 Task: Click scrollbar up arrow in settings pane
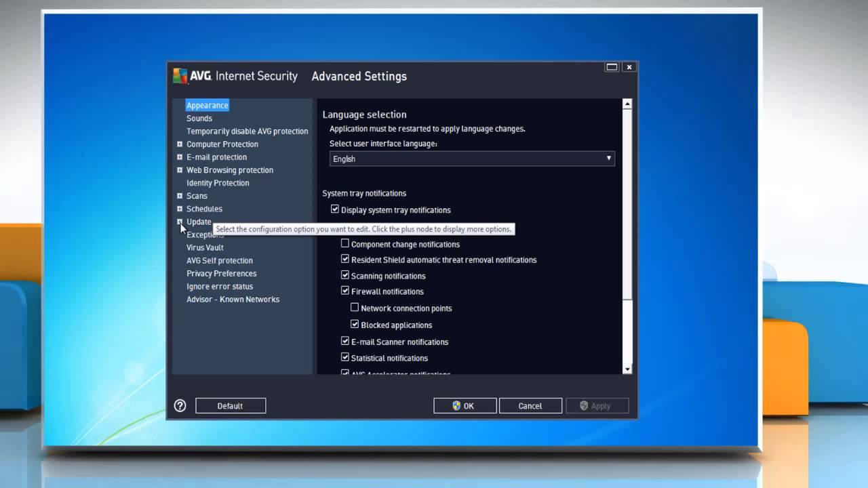coord(627,104)
